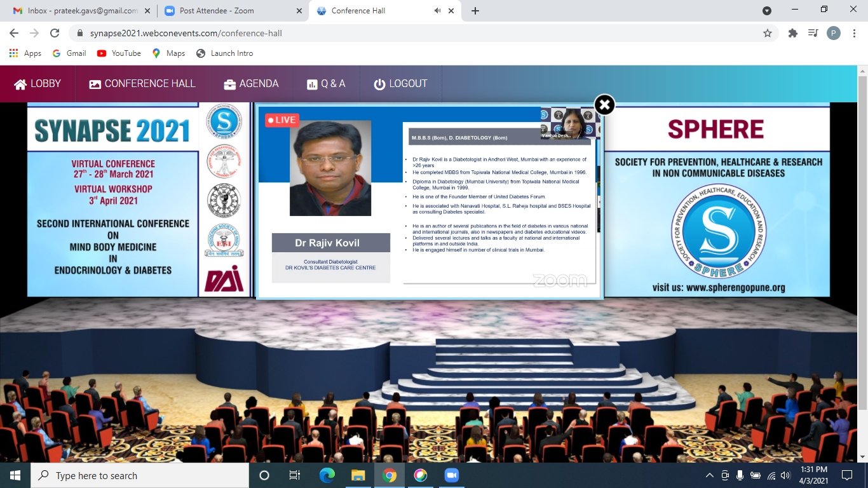Reload the conference hall page
Screen dimensions: 868x488
(x=55, y=33)
